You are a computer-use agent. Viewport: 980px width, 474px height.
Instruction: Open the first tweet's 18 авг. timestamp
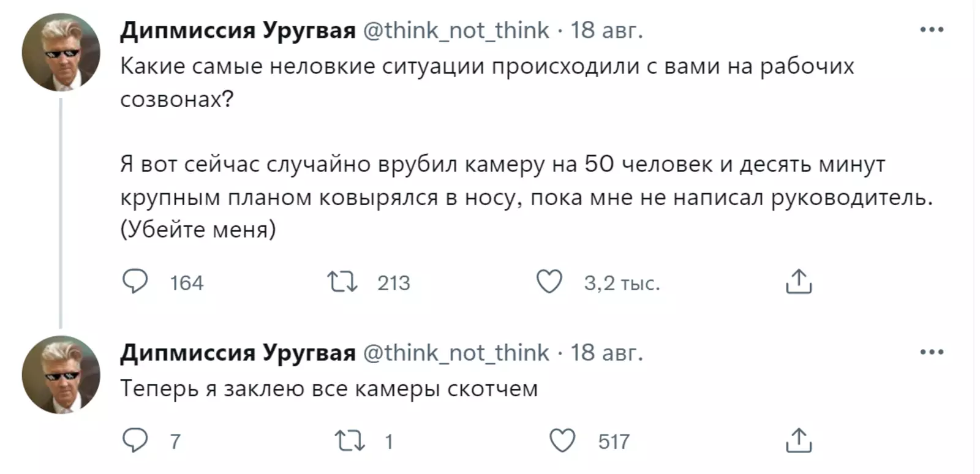pos(606,30)
